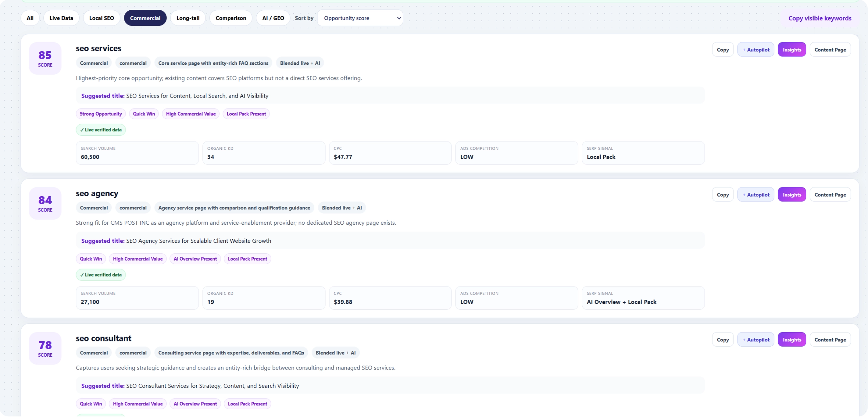Viewport: 868px width, 417px height.
Task: Click Organic KD value 34
Action: pyautogui.click(x=211, y=157)
